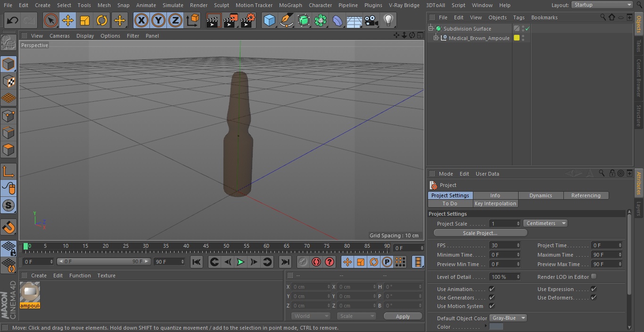This screenshot has width=644, height=332.
Task: Open the Mesh menu
Action: click(104, 5)
